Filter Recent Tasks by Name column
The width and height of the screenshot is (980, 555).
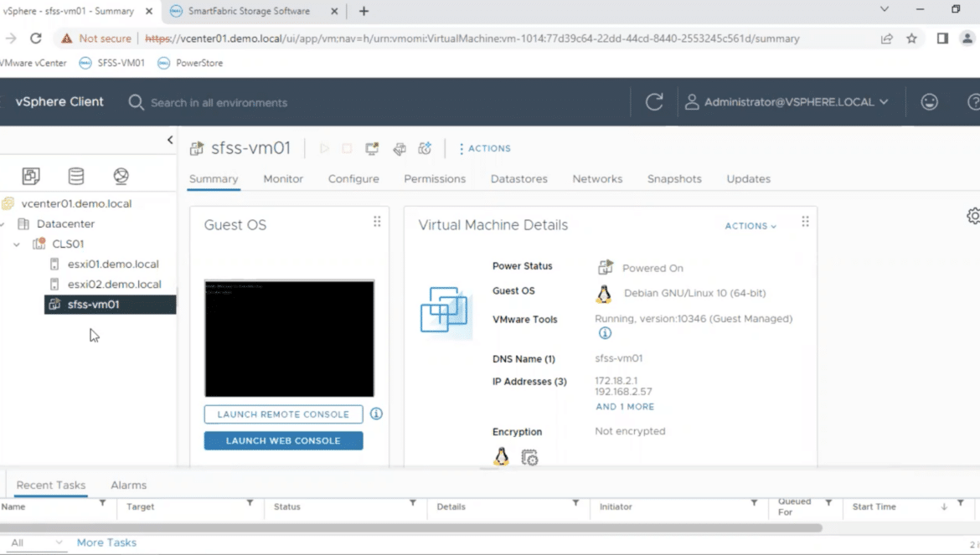pyautogui.click(x=102, y=503)
